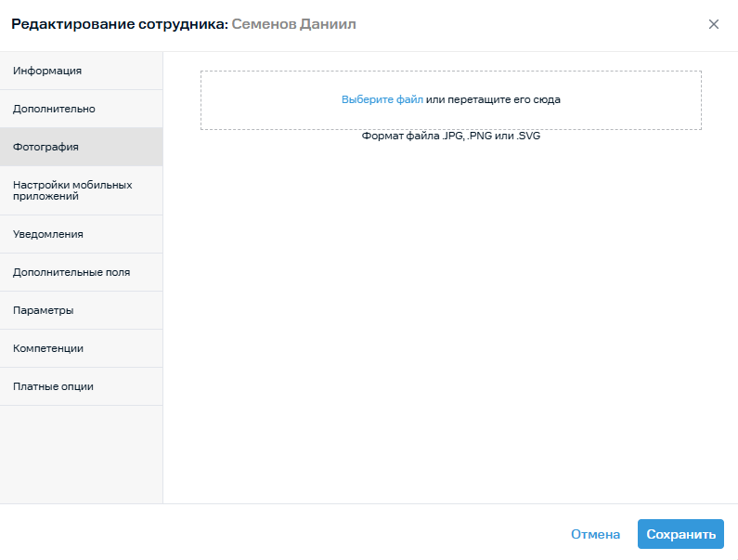The height and width of the screenshot is (560, 738).
Task: Click the file format hint text
Action: [450, 136]
